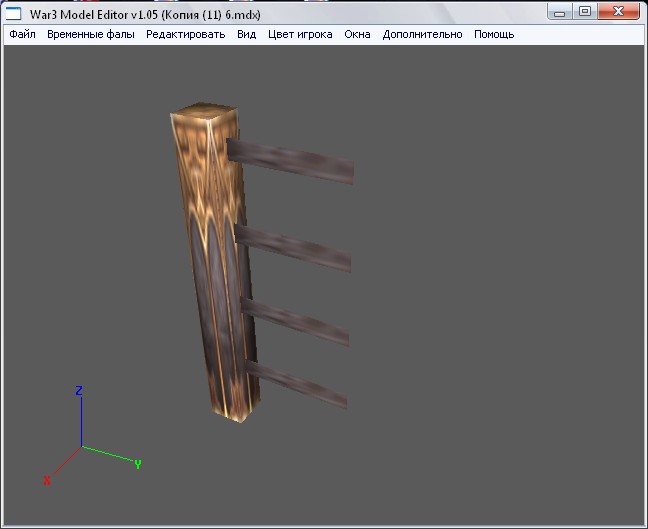Open the Дополнительно menu
This screenshot has width=648, height=529.
(x=422, y=34)
